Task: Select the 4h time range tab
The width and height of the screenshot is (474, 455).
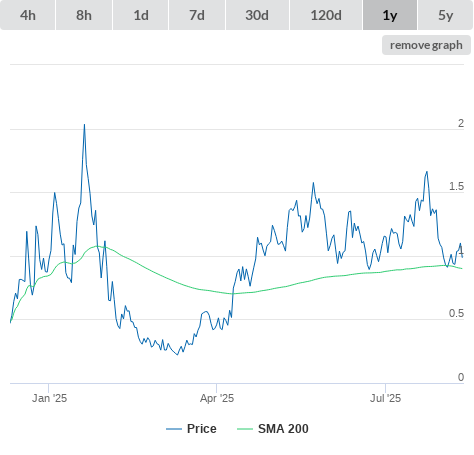Action: 28,15
